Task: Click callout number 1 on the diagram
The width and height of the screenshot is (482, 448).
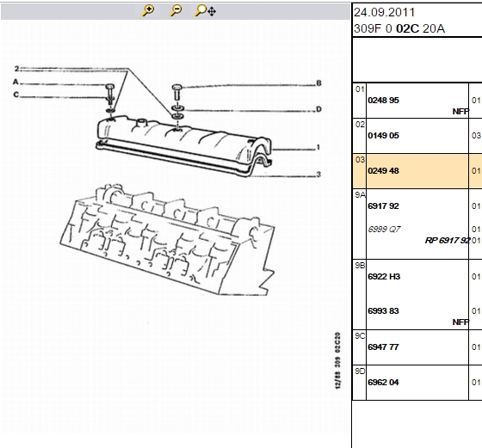Action: tap(318, 147)
